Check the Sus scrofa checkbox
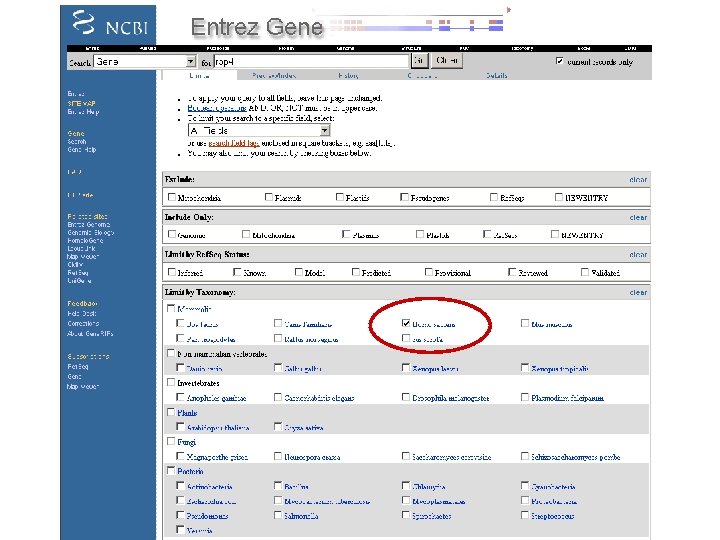Viewport: 720px width, 540px height. point(406,338)
